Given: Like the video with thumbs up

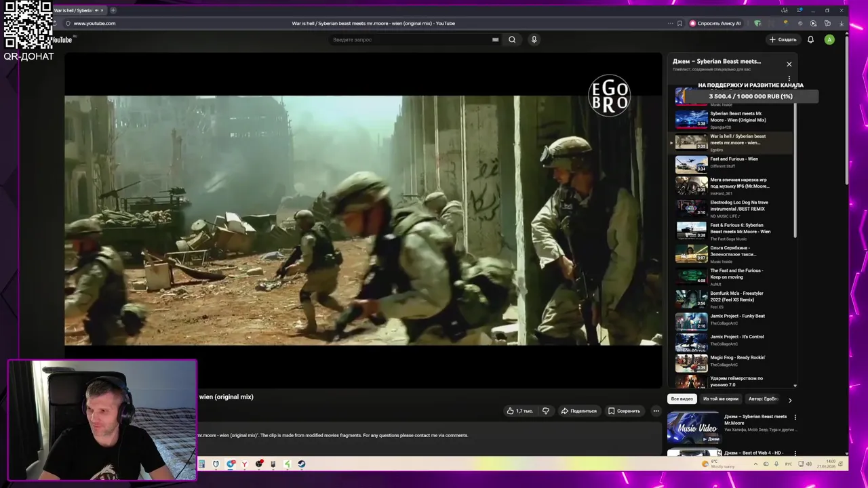Looking at the screenshot, I should [x=519, y=411].
